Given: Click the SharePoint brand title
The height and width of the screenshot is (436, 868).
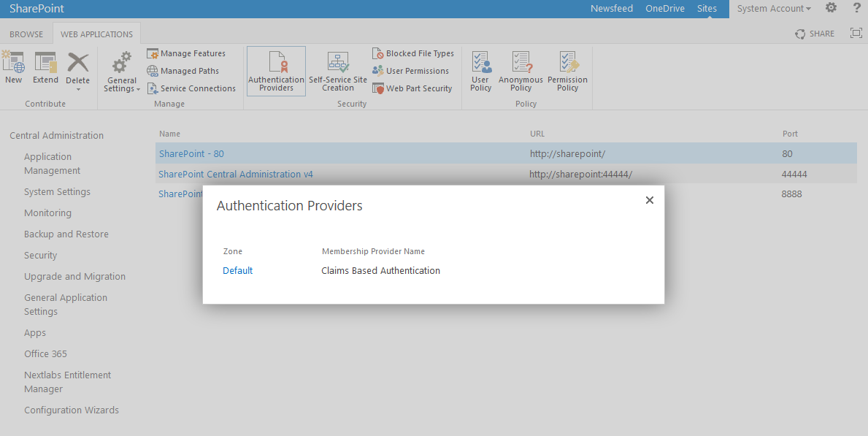Looking at the screenshot, I should [37, 8].
